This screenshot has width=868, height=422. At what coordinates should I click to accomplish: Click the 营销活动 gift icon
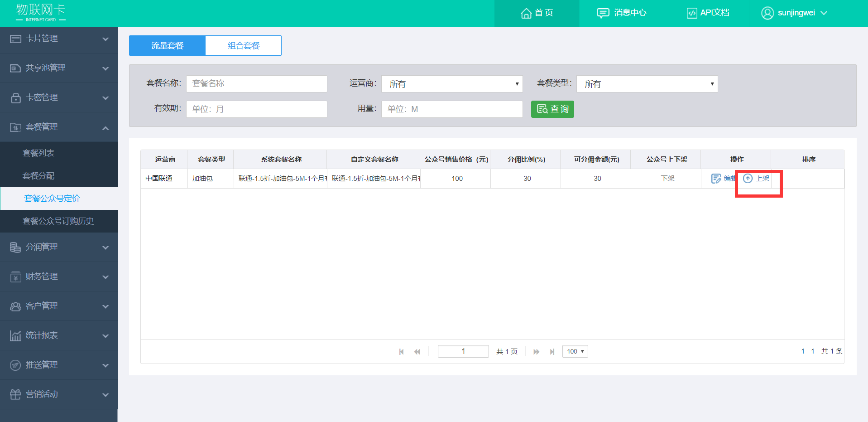point(15,394)
